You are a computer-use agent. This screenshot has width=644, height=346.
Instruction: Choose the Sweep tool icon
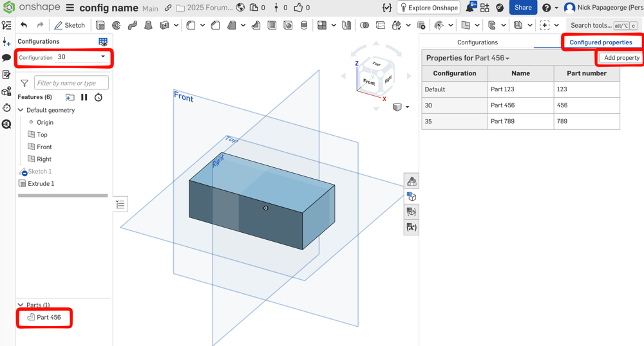pos(133,26)
